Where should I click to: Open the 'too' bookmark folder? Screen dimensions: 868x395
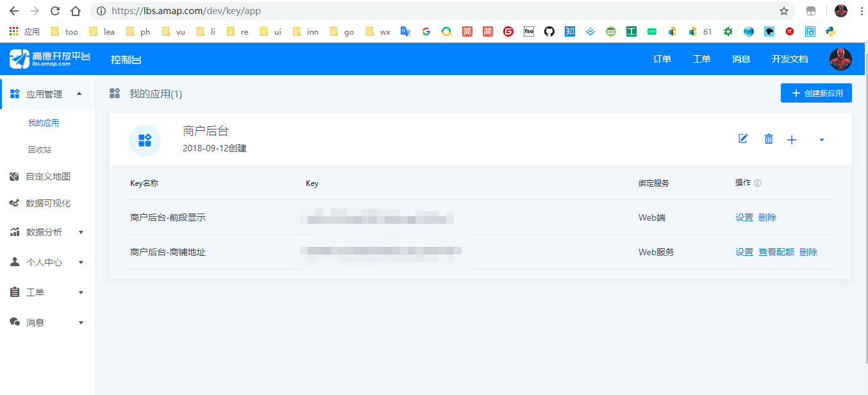(64, 31)
